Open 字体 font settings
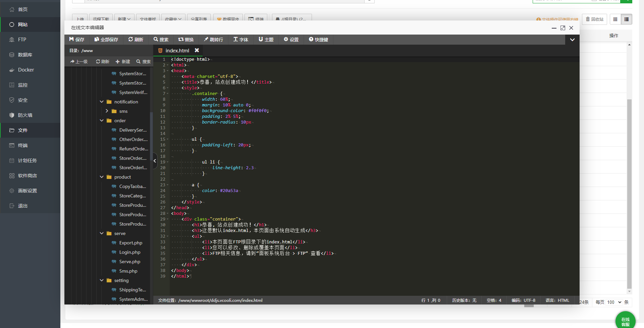Screen dimensions: 644x328 point(241,40)
